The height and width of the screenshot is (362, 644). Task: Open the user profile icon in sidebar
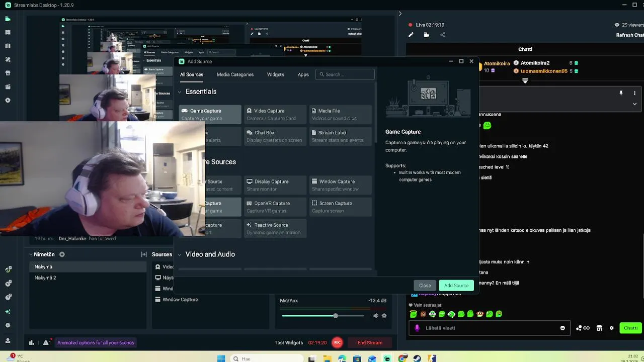8,340
